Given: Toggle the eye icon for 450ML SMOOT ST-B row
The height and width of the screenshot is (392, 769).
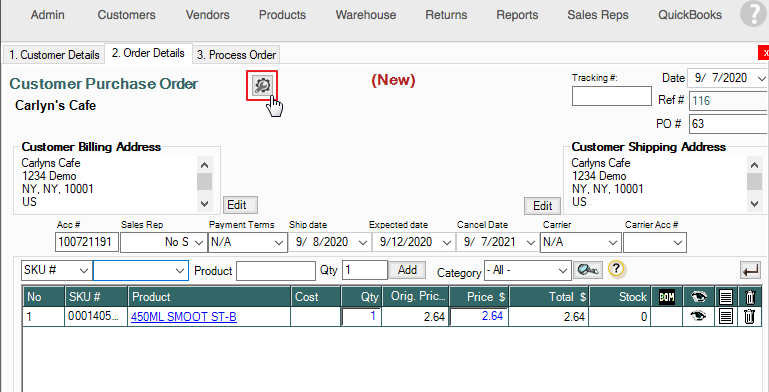Looking at the screenshot, I should click(x=698, y=316).
